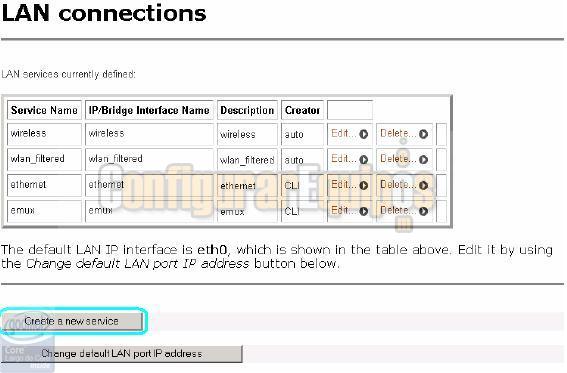
Task: Click the Create a new service button
Action: click(72, 321)
